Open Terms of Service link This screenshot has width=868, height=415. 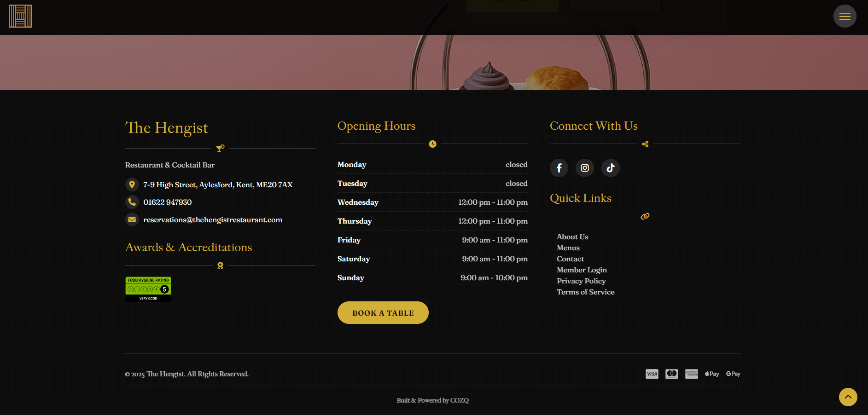click(585, 292)
